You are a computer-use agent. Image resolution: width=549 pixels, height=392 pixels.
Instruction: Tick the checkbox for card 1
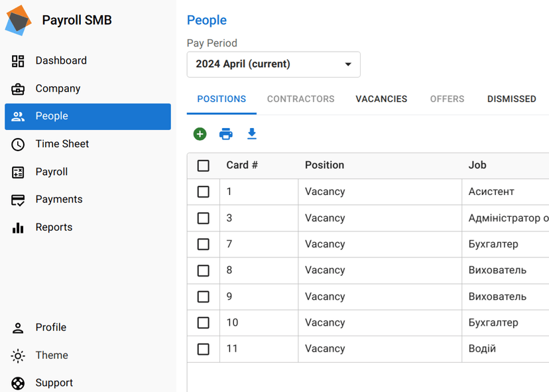204,192
